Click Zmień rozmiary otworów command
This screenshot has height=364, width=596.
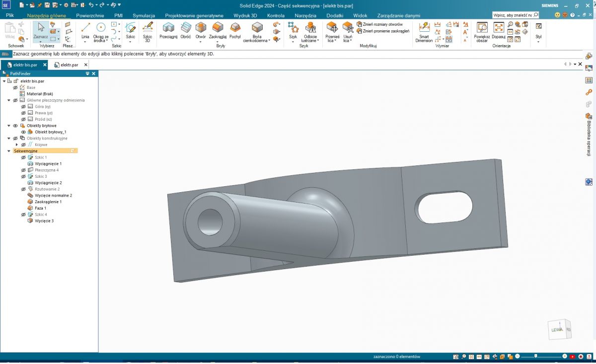(x=379, y=24)
